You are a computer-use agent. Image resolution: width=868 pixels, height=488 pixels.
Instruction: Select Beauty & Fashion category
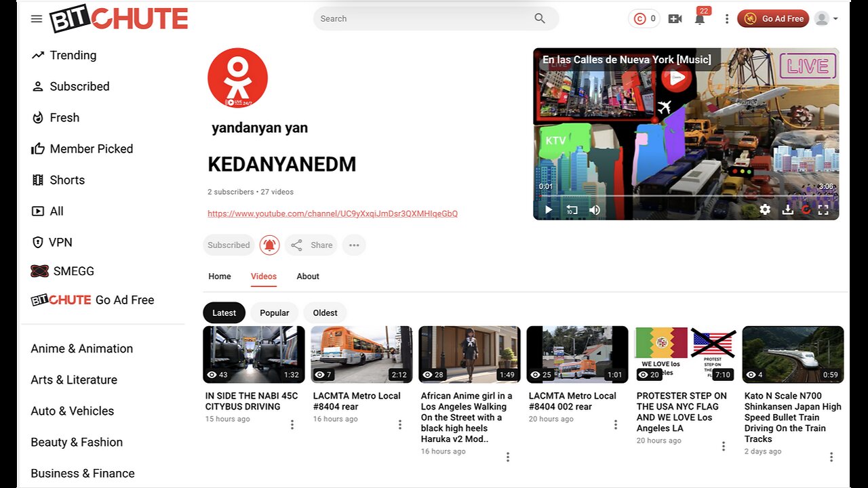pos(77,443)
